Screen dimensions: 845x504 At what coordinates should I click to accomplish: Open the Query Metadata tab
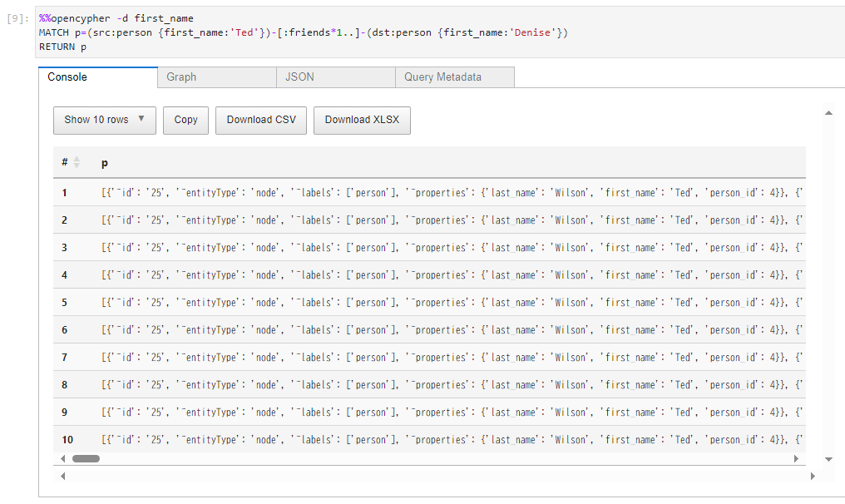click(x=454, y=77)
